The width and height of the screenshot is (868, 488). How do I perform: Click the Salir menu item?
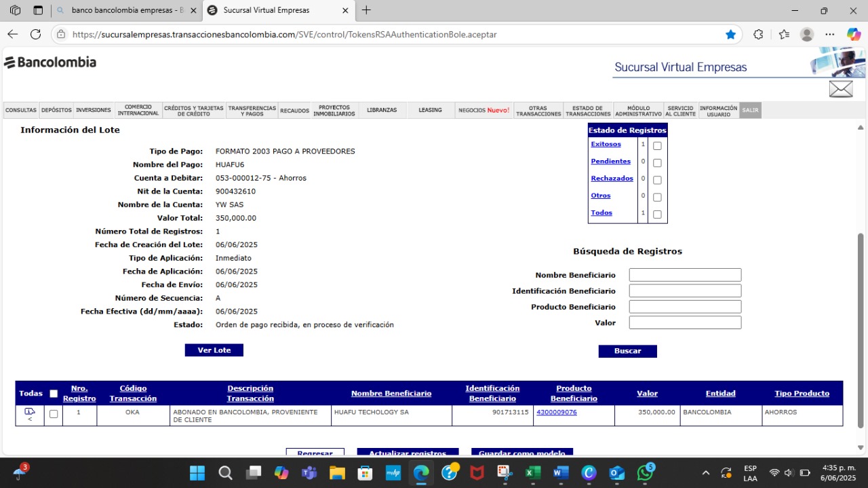pyautogui.click(x=751, y=110)
